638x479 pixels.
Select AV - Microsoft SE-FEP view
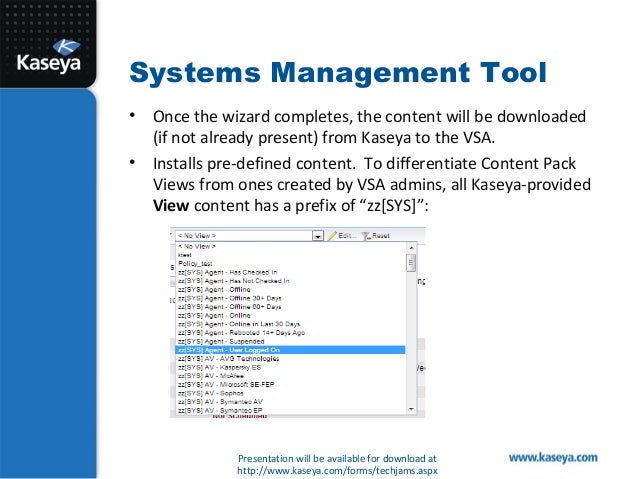click(291, 385)
